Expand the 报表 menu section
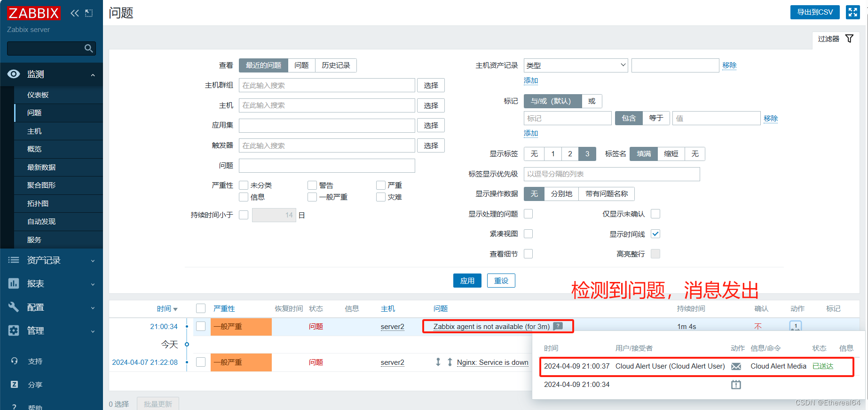 [93, 284]
